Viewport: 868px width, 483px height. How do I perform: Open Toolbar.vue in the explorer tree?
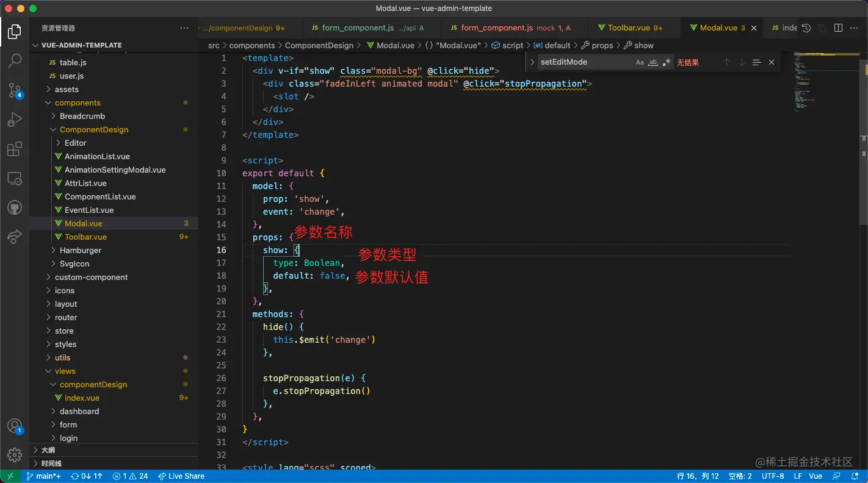pyautogui.click(x=114, y=237)
